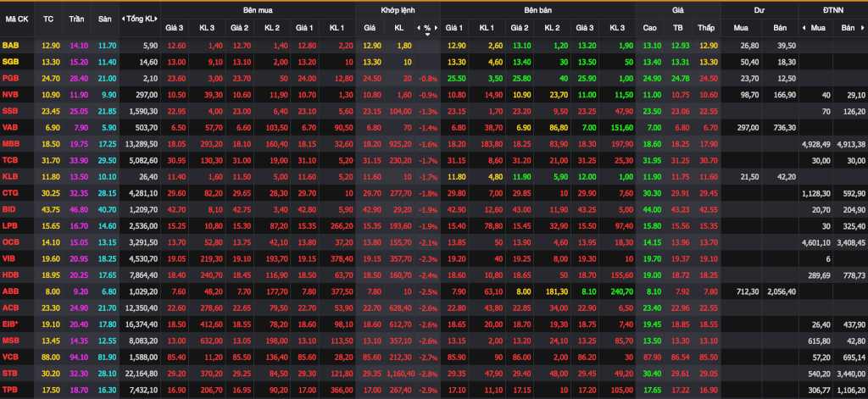This screenshot has width=868, height=399.
Task: Click the Giá group header above Cao
Action: tap(677, 10)
